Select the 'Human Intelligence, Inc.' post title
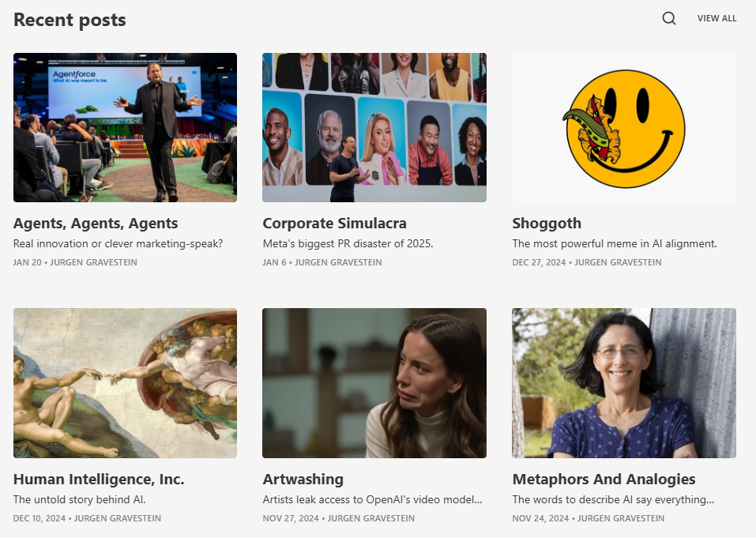Viewport: 756px width, 538px height. [99, 480]
